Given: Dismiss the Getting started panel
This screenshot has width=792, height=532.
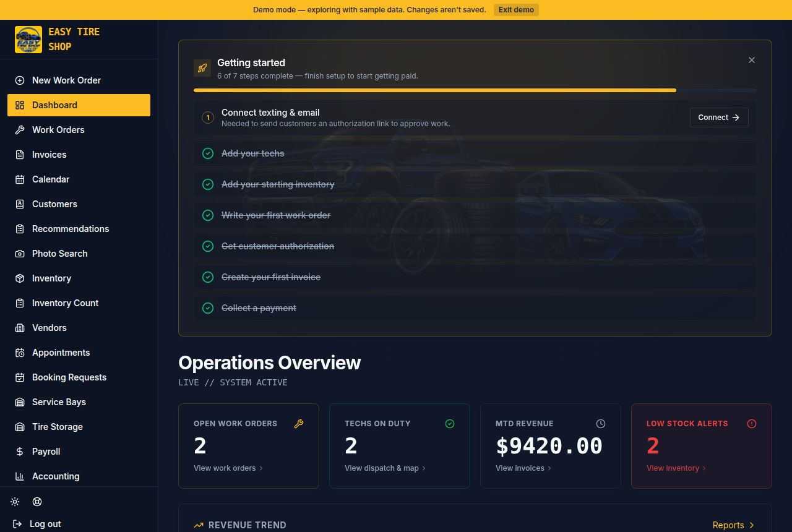Looking at the screenshot, I should (x=752, y=60).
